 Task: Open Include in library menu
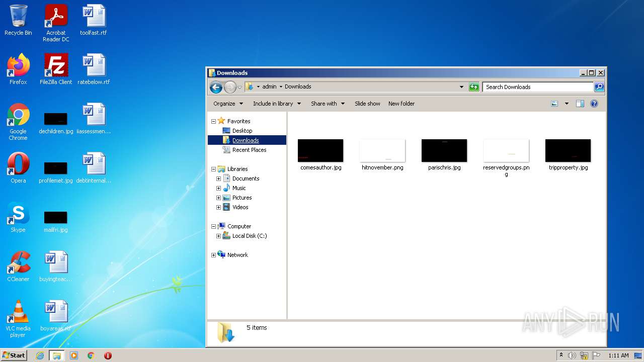pos(277,104)
